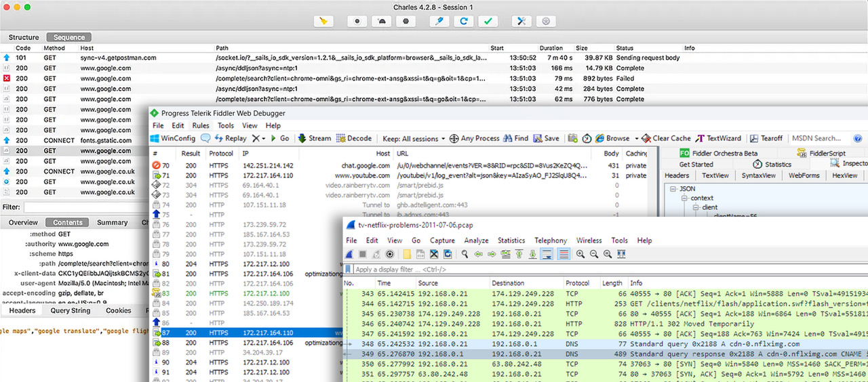Open the FiddlerScript tab
Image resolution: width=868 pixels, height=382 pixels.
point(822,153)
